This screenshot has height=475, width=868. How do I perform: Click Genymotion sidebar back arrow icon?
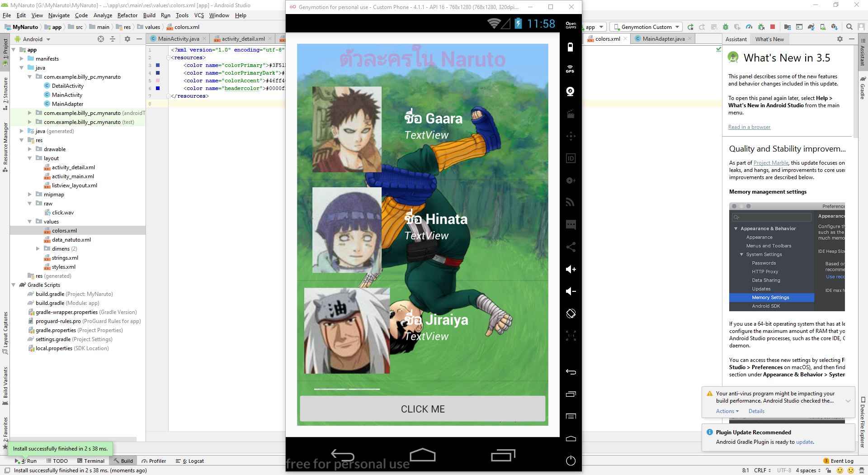571,372
